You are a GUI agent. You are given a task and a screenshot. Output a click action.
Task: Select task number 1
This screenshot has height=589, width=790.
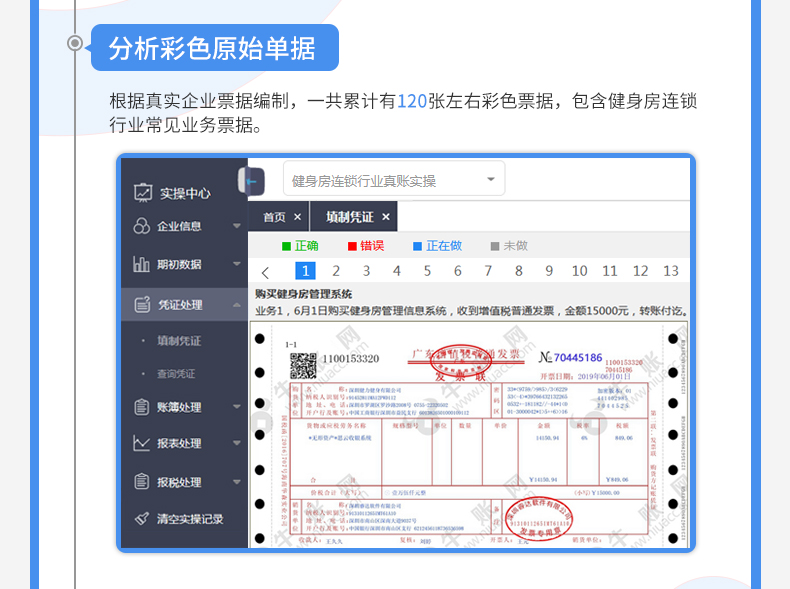point(305,271)
